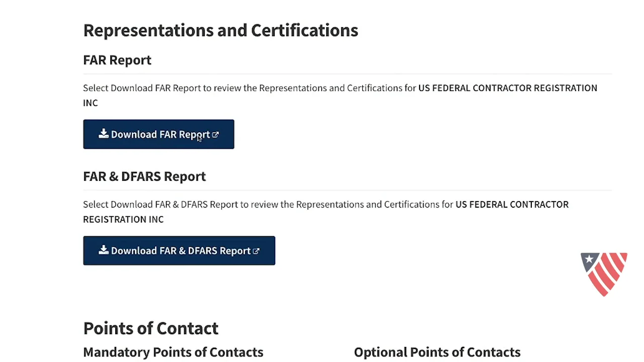The height and width of the screenshot is (362, 644).
Task: Select the FAR & DFARS Report section heading
Action: 144,176
